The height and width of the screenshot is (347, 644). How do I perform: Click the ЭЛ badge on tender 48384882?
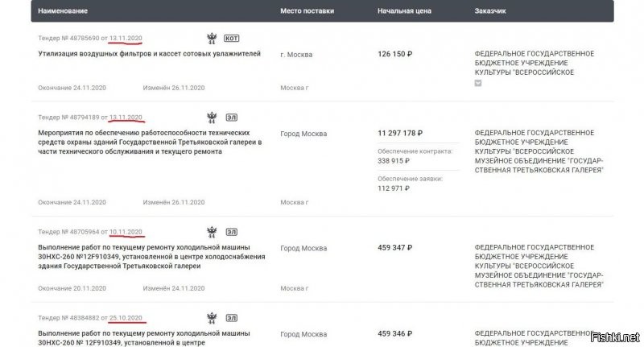(x=232, y=318)
